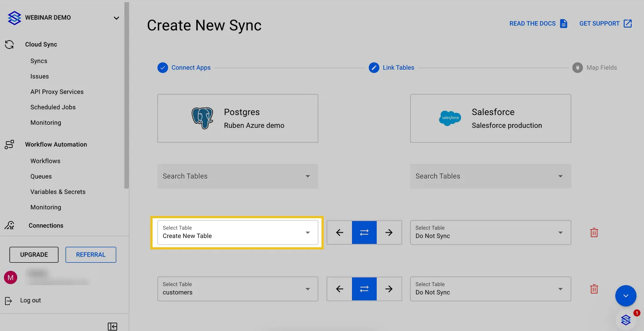Select two-way sync for Create New Table row
The image size is (644, 331).
[364, 232]
